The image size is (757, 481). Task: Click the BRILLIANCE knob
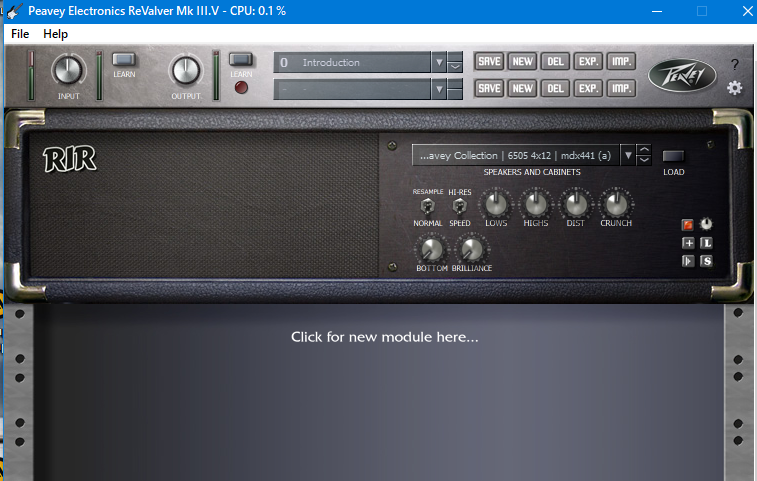click(472, 249)
